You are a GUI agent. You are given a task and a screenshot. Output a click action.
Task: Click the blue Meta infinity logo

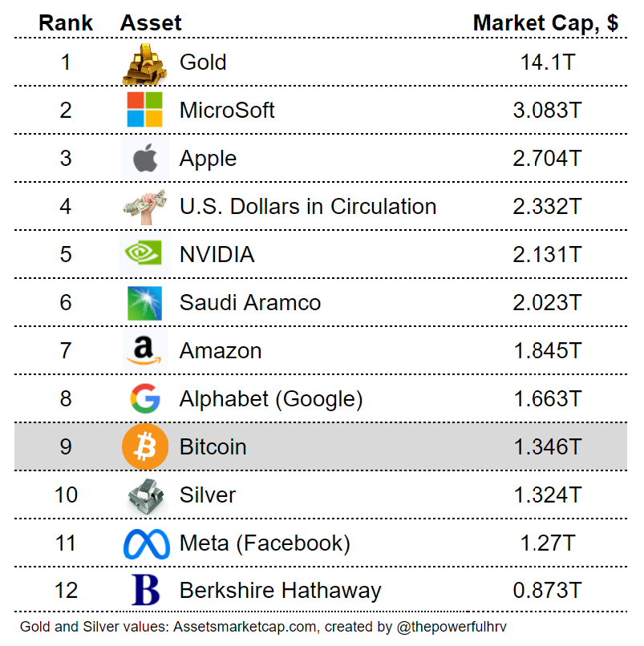146,543
